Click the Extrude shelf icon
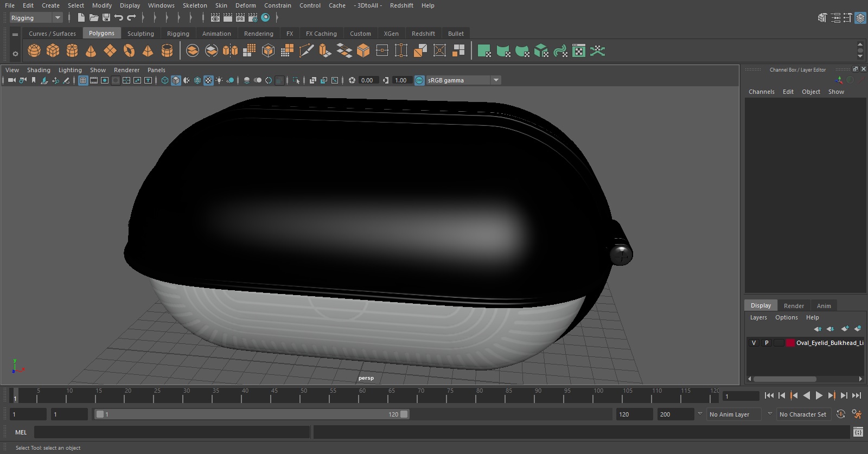Screen dimensions: 868x454 pos(325,51)
